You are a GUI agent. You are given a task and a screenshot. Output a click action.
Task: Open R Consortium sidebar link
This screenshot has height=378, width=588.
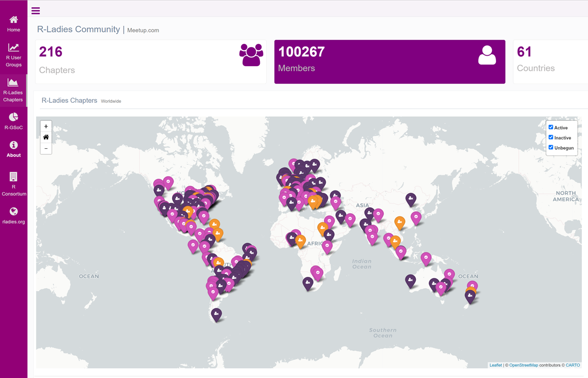click(x=13, y=184)
